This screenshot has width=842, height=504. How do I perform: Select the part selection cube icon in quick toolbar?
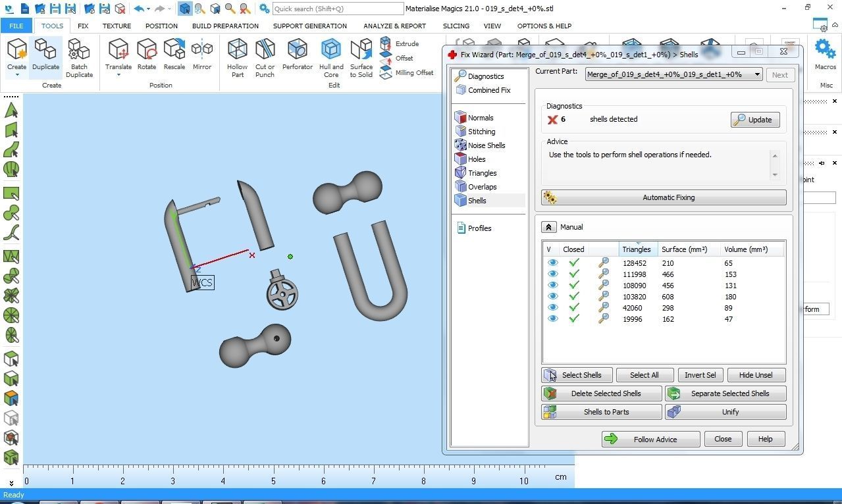tap(184, 9)
